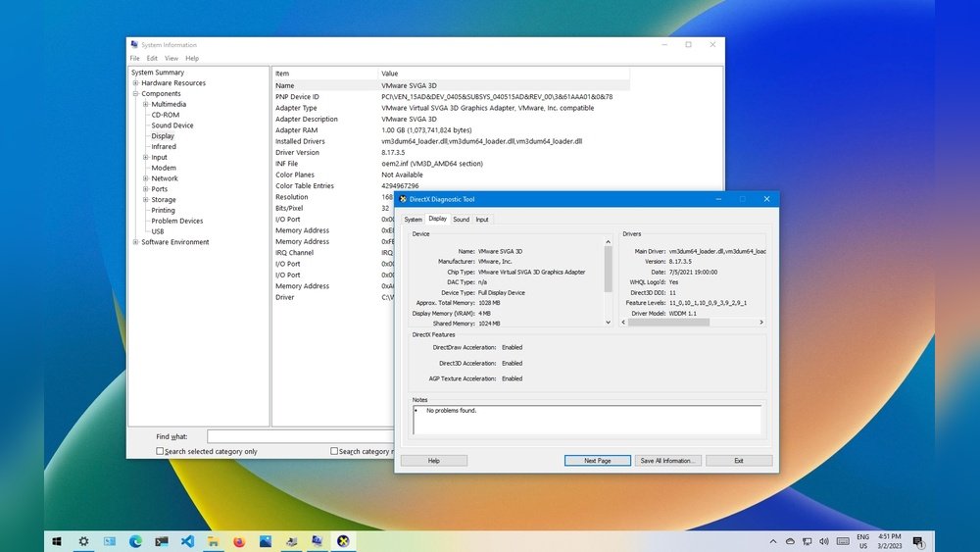Viewport: 980px width, 552px height.
Task: Click the DirectX Diagnostic Tool title bar icon
Action: [403, 199]
